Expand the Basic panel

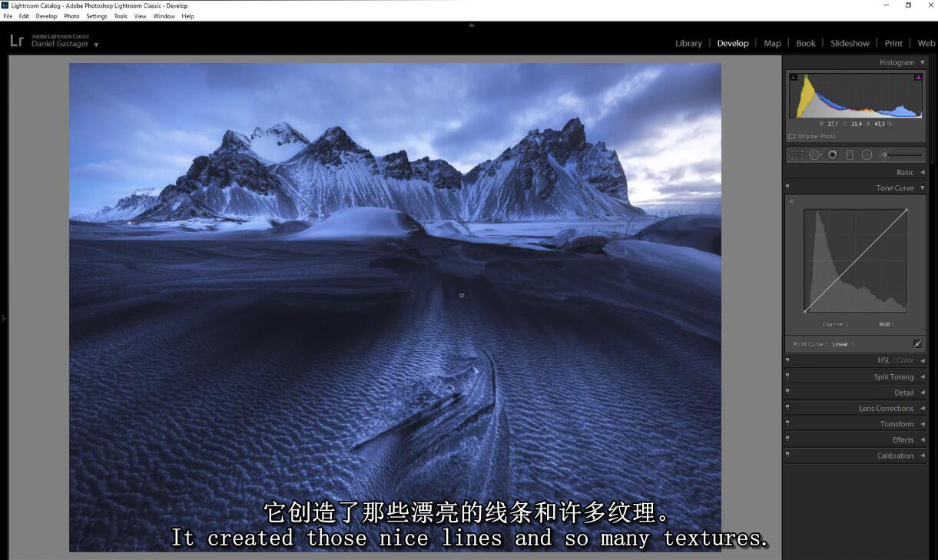(x=905, y=172)
